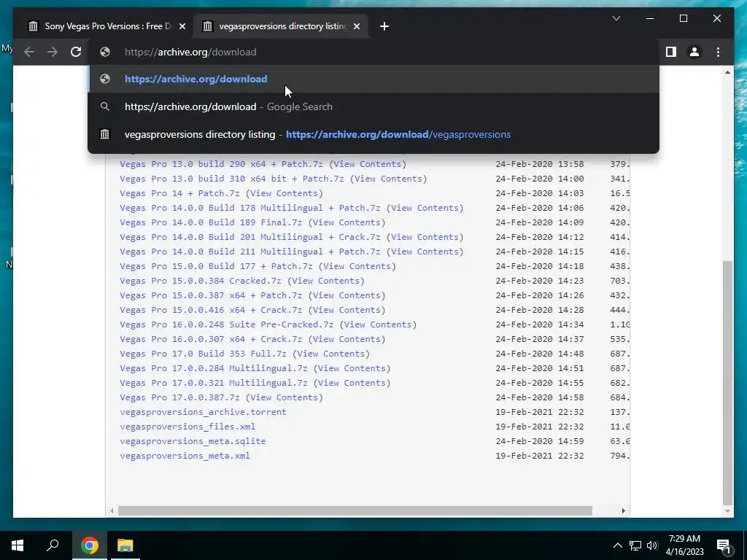Open the tab search chevron
747x560 pixels.
coord(616,18)
